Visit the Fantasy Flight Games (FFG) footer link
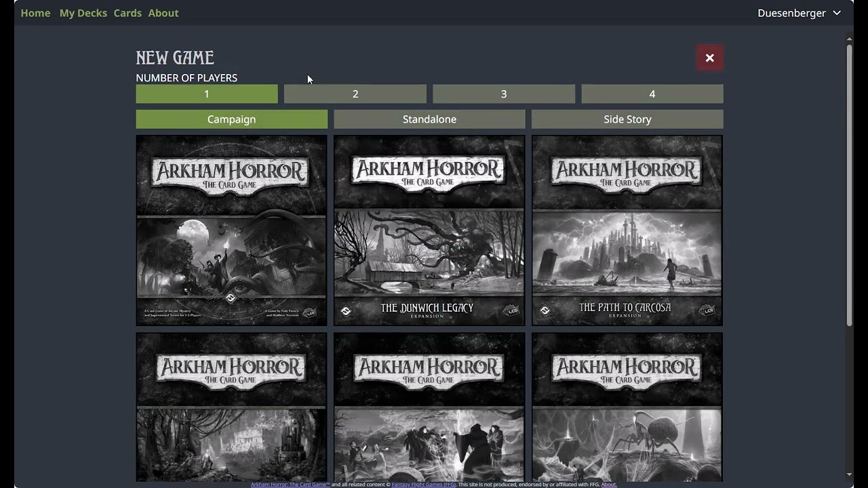 tap(424, 485)
